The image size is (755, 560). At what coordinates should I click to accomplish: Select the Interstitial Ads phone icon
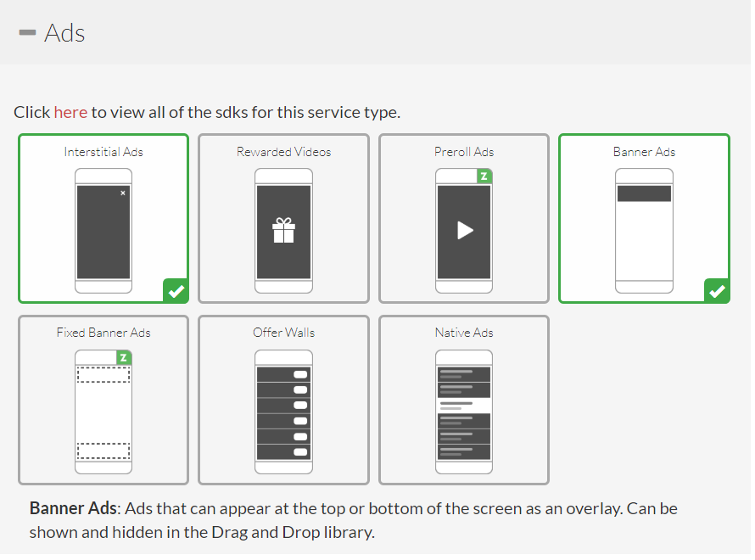coord(103,229)
